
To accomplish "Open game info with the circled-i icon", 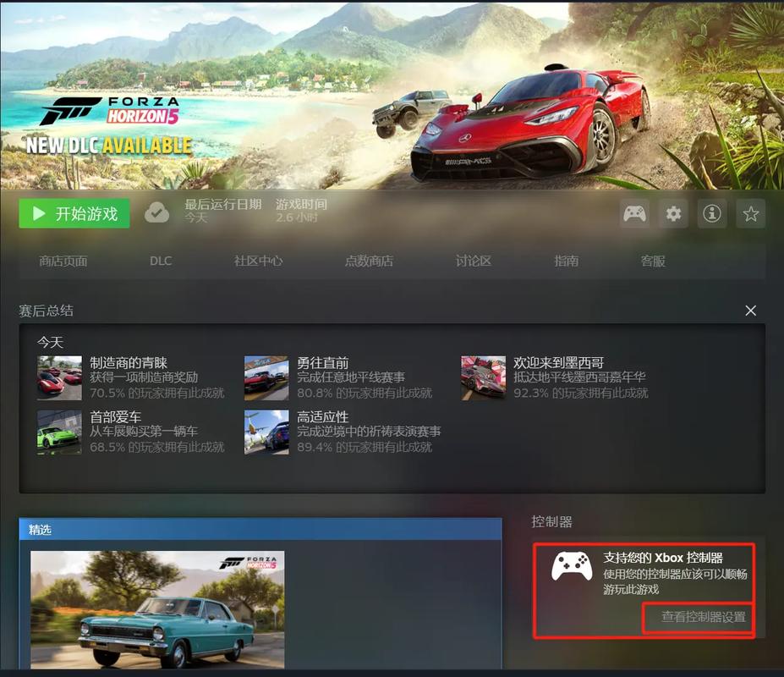I will click(711, 214).
